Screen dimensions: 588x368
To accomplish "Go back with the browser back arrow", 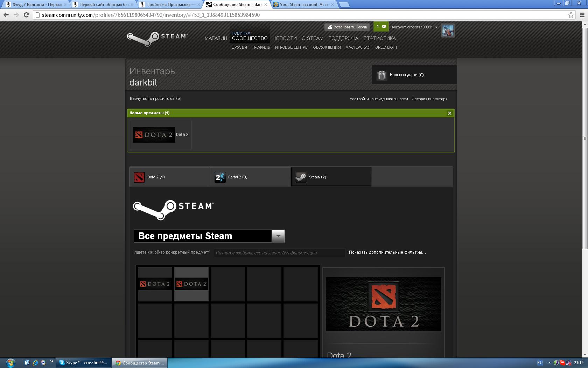I will coord(6,15).
